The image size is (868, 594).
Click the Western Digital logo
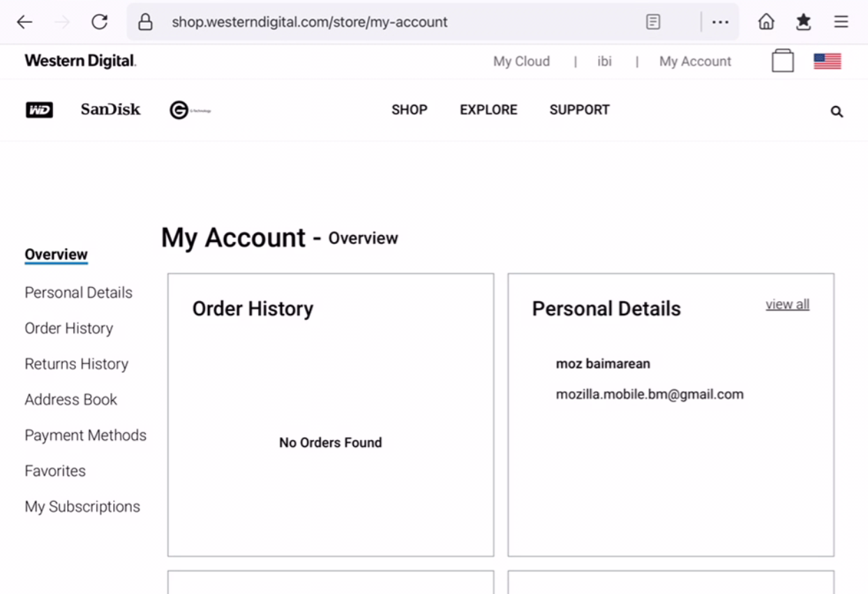coord(80,61)
